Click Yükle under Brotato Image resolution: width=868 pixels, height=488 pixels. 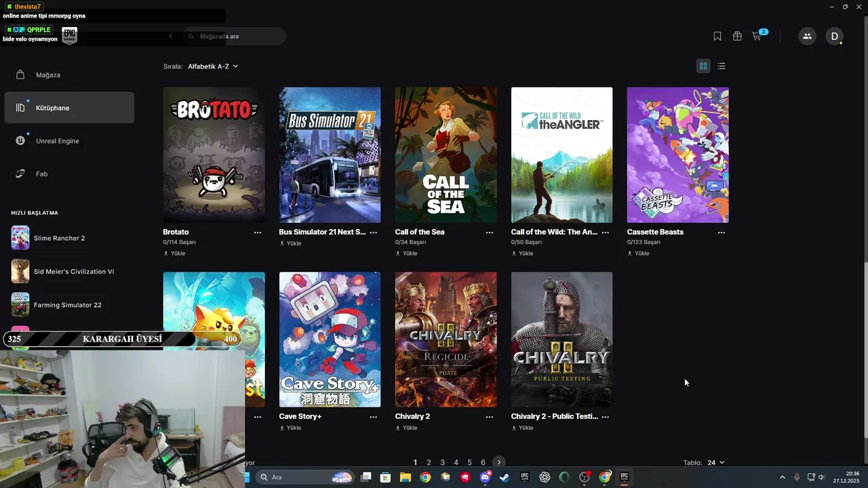(174, 253)
